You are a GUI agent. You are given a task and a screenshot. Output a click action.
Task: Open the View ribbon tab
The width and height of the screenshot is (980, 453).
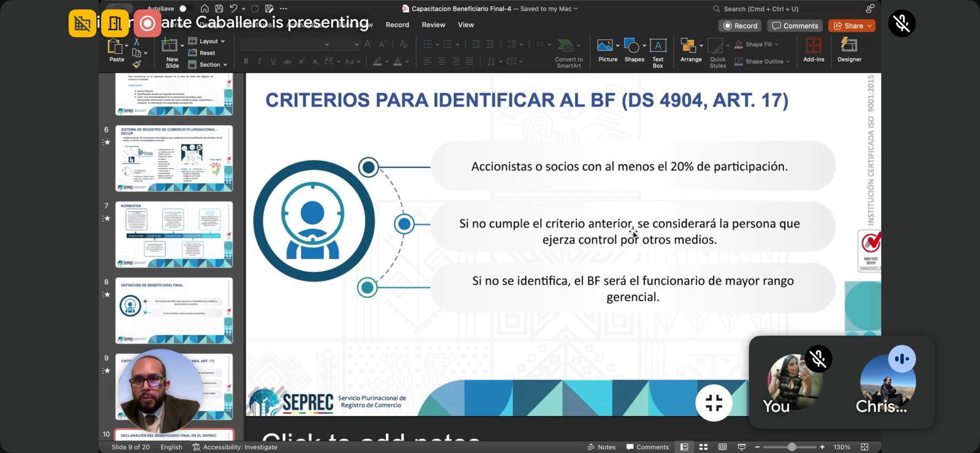466,25
